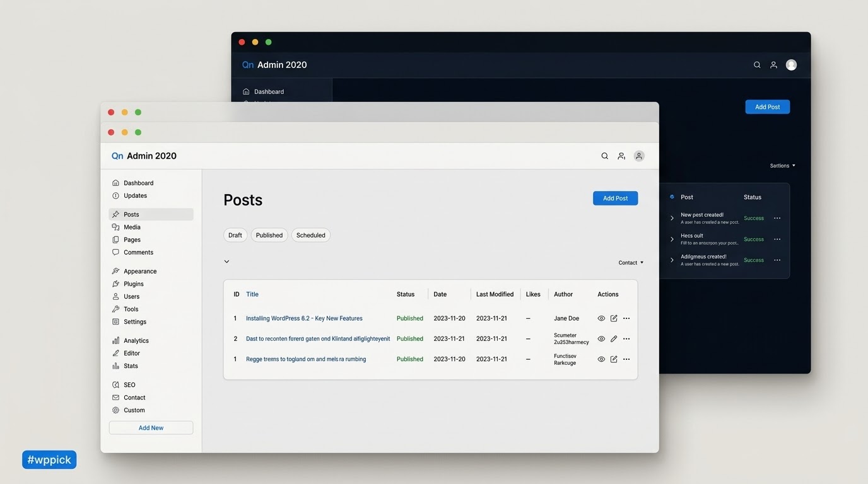The height and width of the screenshot is (484, 868).
Task: Open search in the front Admin 2020 window
Action: coord(604,156)
